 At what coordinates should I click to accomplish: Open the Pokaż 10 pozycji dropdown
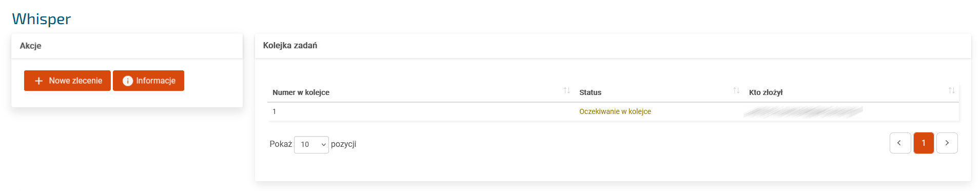click(x=311, y=145)
